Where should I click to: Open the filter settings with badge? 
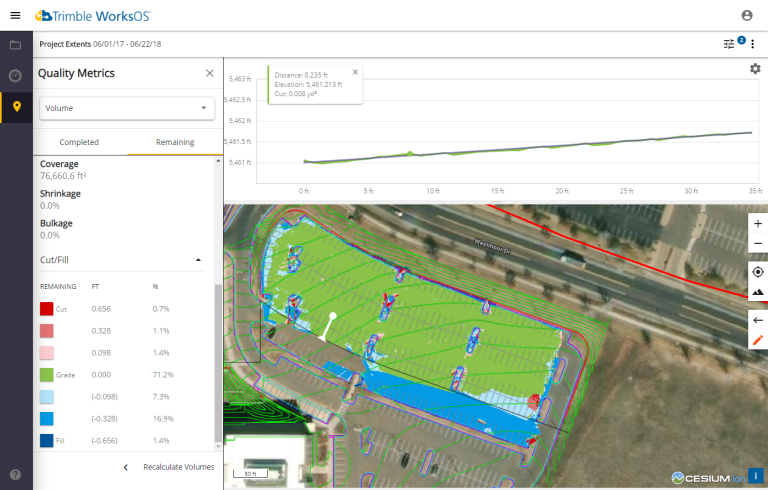click(730, 44)
